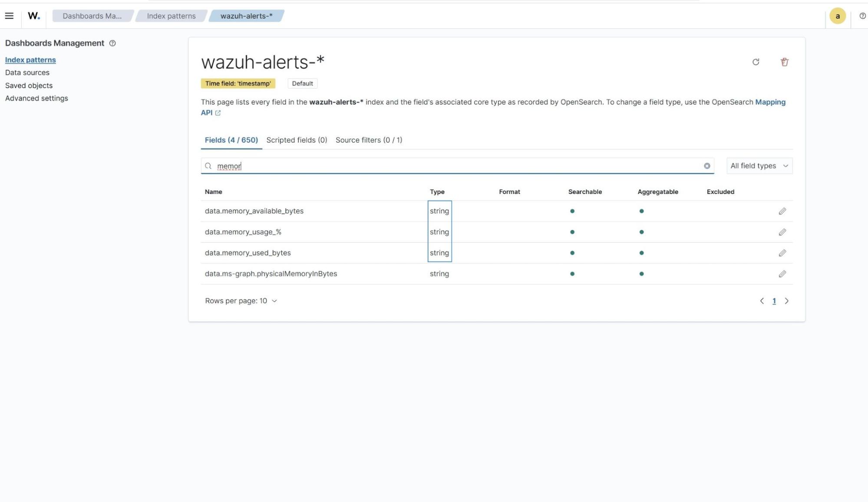Clear the field search text

pos(707,166)
